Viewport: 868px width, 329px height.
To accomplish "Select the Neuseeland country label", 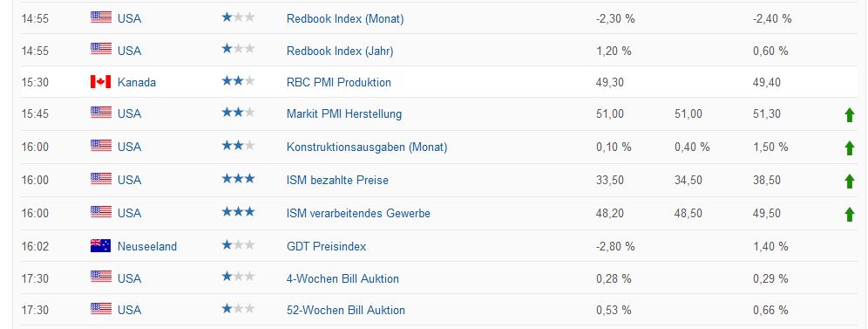I will tap(147, 246).
